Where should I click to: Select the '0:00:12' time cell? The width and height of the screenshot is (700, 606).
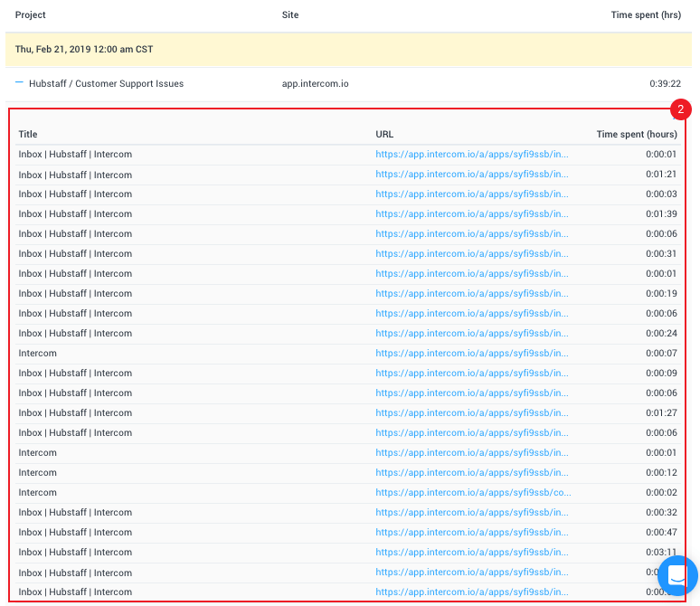pos(661,472)
